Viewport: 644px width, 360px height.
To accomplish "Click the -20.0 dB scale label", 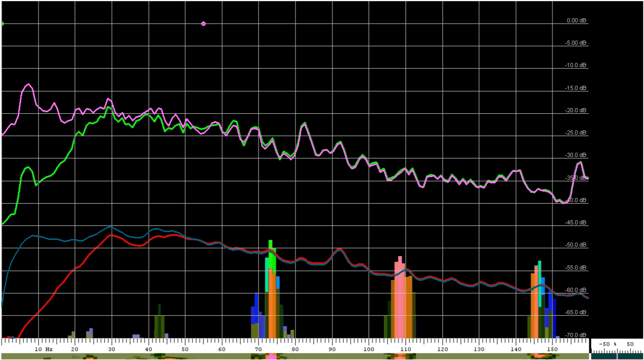I will [576, 111].
